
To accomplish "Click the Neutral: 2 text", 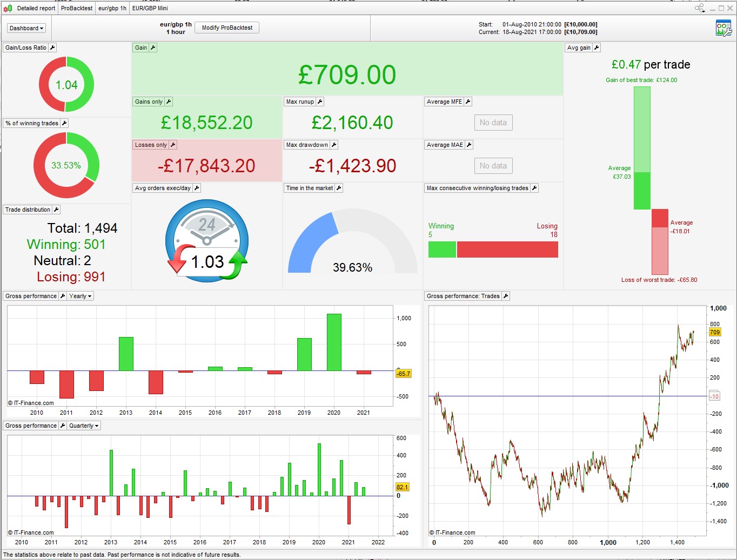I will click(62, 261).
